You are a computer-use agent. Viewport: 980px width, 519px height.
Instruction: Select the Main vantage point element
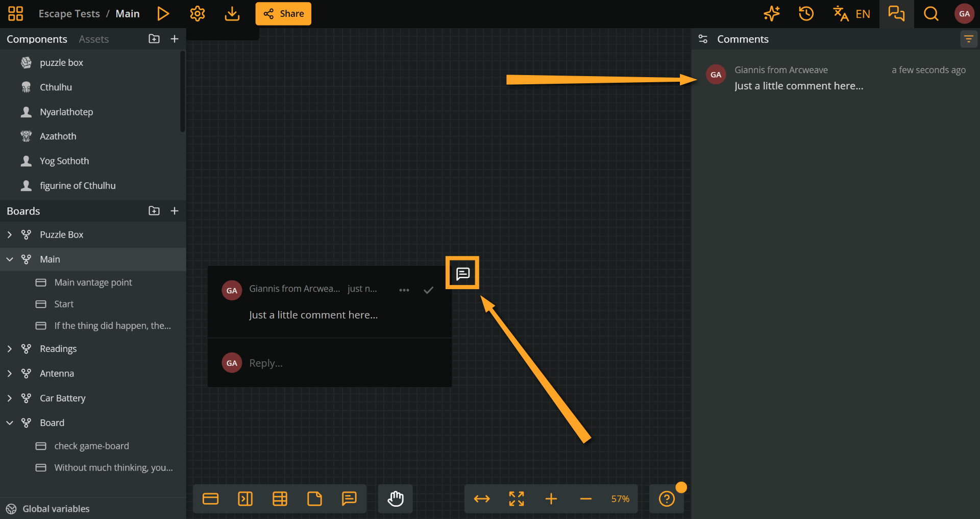click(93, 282)
